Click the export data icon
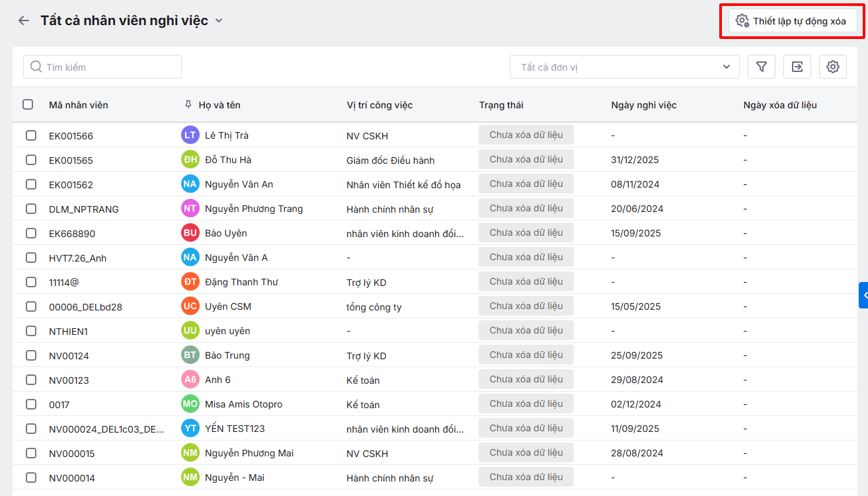The width and height of the screenshot is (868, 496). click(797, 67)
